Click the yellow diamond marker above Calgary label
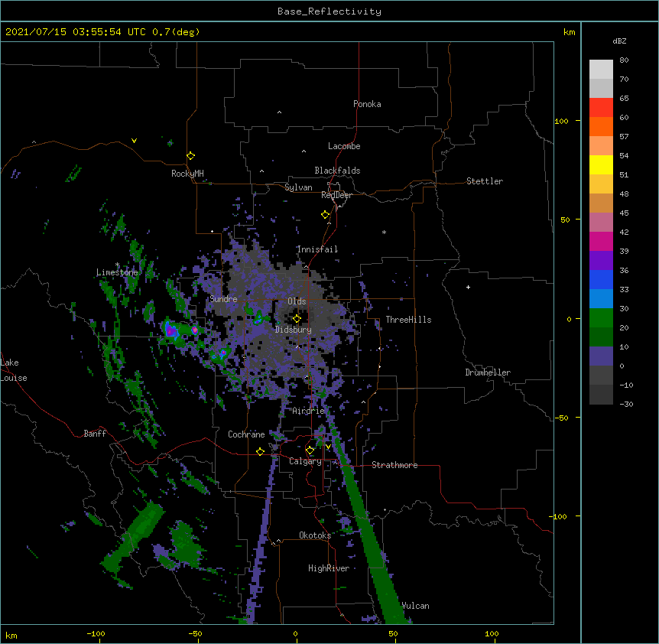 tap(310, 450)
